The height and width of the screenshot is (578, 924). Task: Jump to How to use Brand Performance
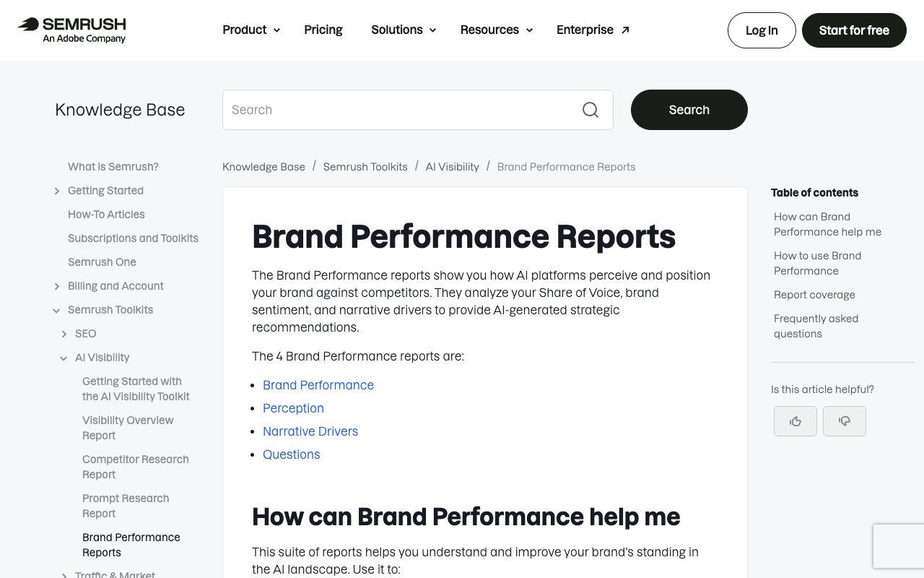click(817, 263)
